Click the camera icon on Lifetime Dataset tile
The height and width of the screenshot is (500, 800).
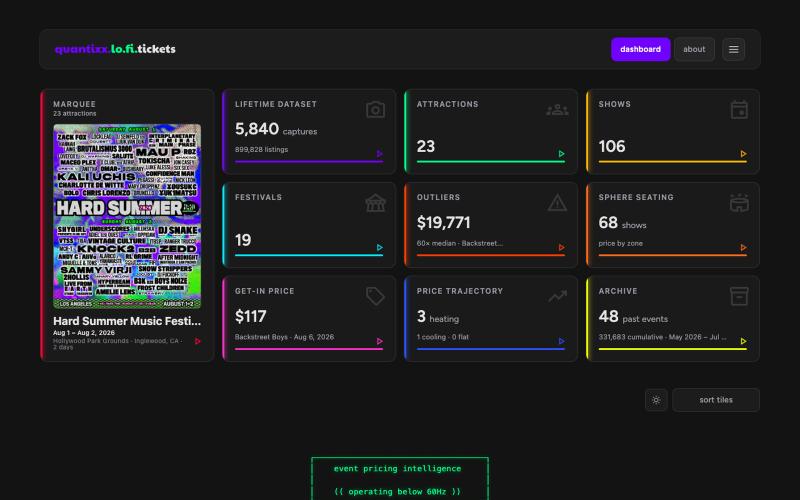[375, 110]
